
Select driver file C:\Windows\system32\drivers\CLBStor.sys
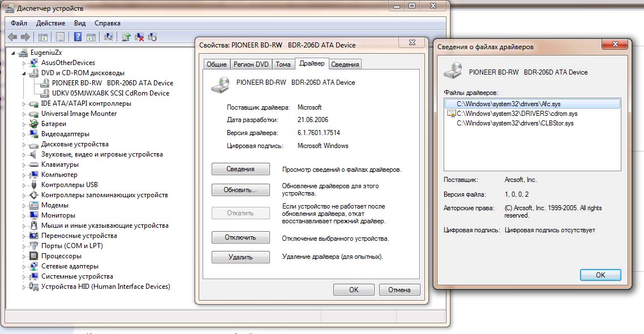533,123
